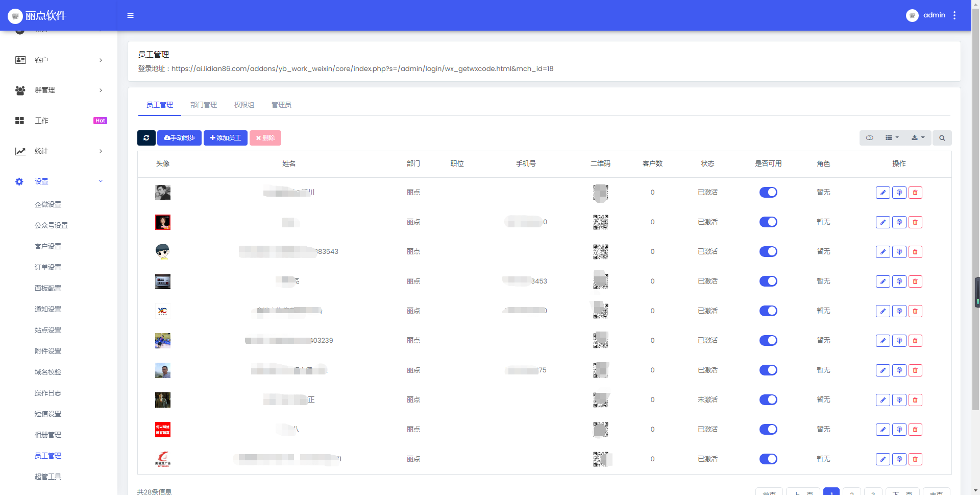Open the vertical three-dot menu beside admin

[x=954, y=15]
